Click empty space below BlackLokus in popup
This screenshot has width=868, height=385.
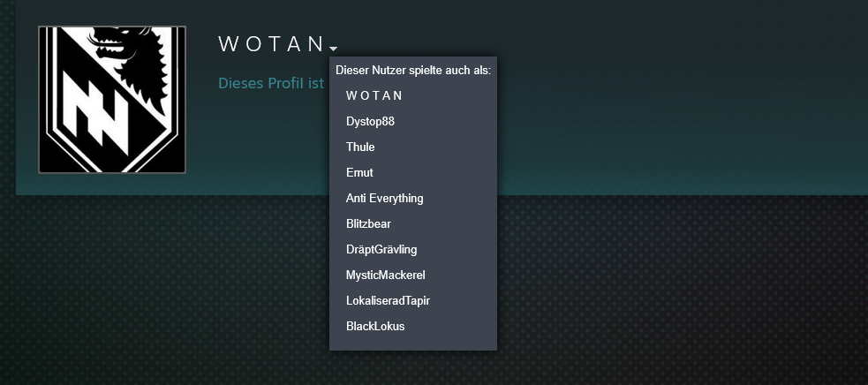[x=412, y=343]
